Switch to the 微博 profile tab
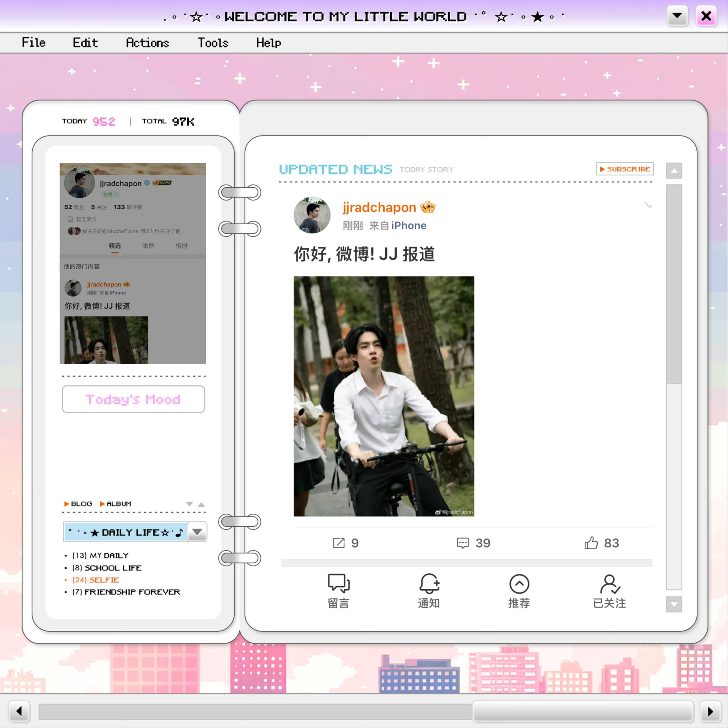 (148, 246)
